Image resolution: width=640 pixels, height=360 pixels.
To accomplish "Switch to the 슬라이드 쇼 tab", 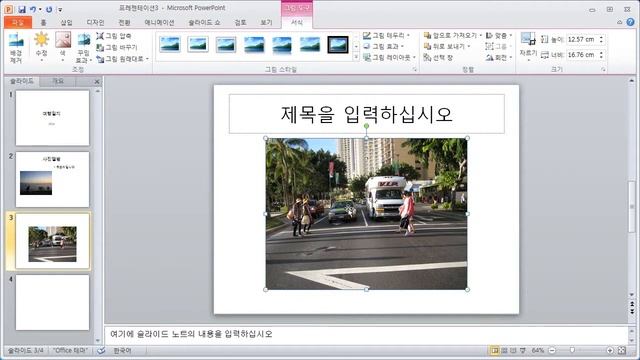I will pyautogui.click(x=204, y=22).
